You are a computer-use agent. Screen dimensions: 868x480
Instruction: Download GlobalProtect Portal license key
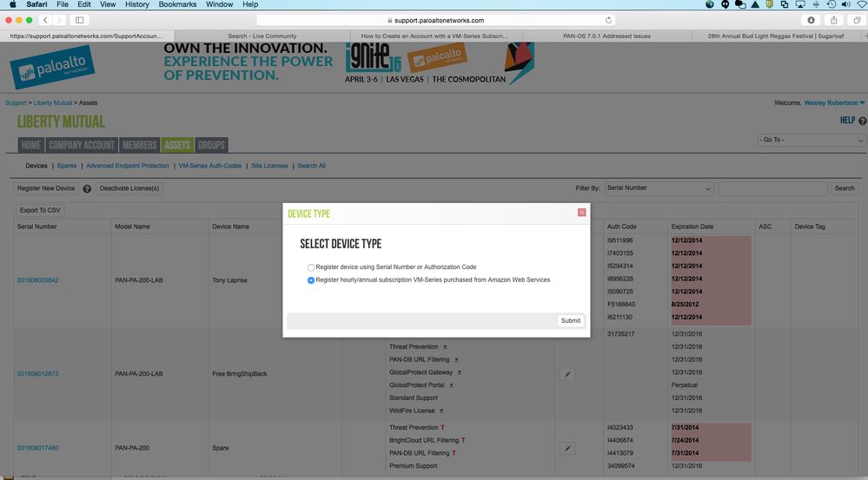451,385
